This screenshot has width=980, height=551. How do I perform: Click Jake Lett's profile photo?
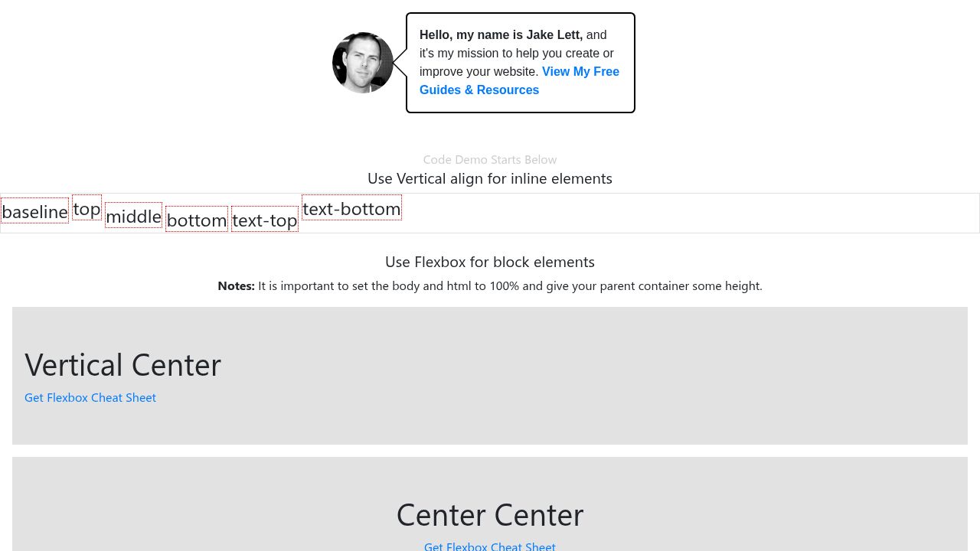point(363,63)
